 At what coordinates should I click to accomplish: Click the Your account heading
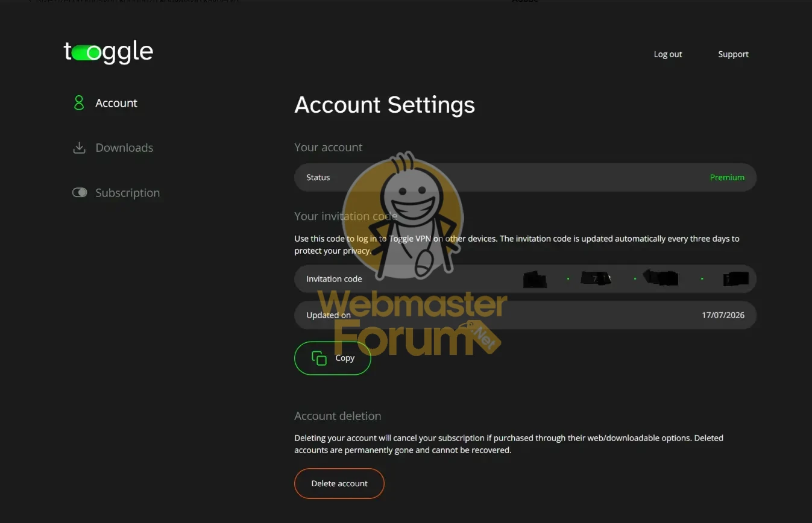329,148
